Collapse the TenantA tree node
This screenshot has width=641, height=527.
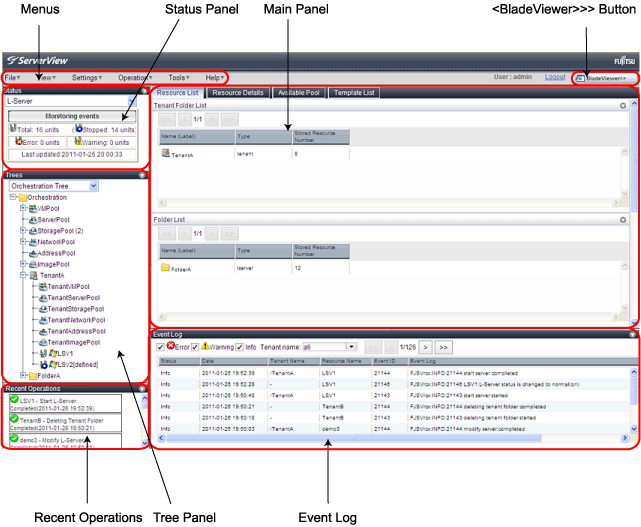point(23,274)
